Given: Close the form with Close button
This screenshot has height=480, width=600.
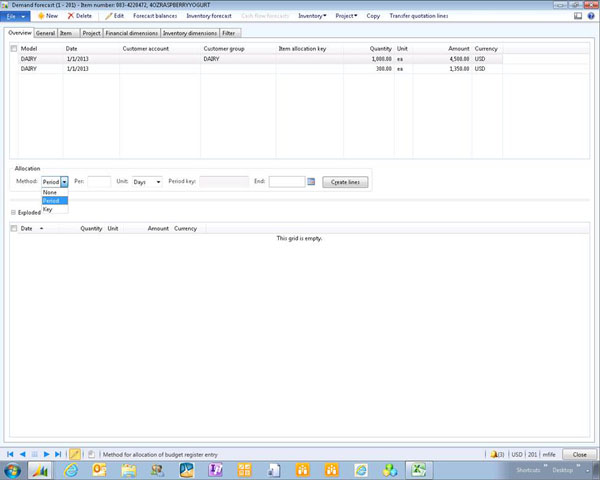Looking at the screenshot, I should 579,454.
